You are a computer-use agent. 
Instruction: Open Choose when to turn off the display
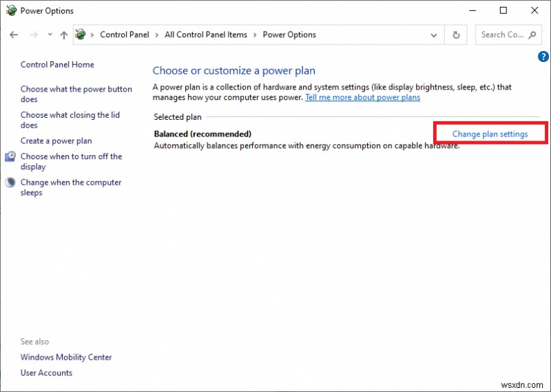click(x=72, y=161)
